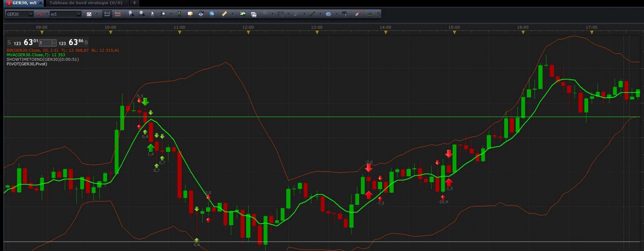Select the eraser tool in toolbar

pos(357,14)
